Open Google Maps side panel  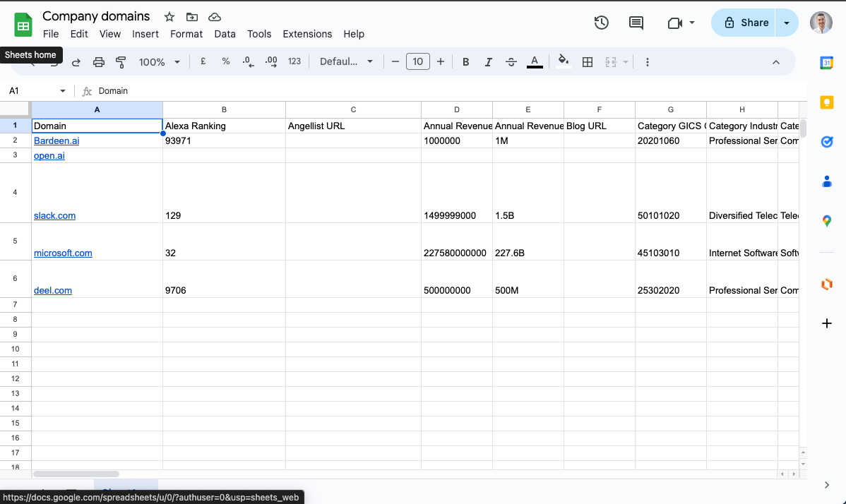826,221
